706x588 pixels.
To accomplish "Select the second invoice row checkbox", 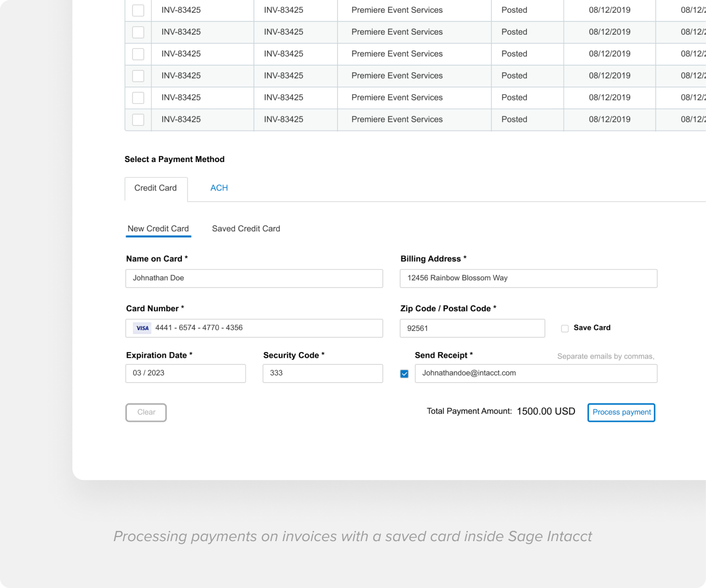I will (x=138, y=32).
